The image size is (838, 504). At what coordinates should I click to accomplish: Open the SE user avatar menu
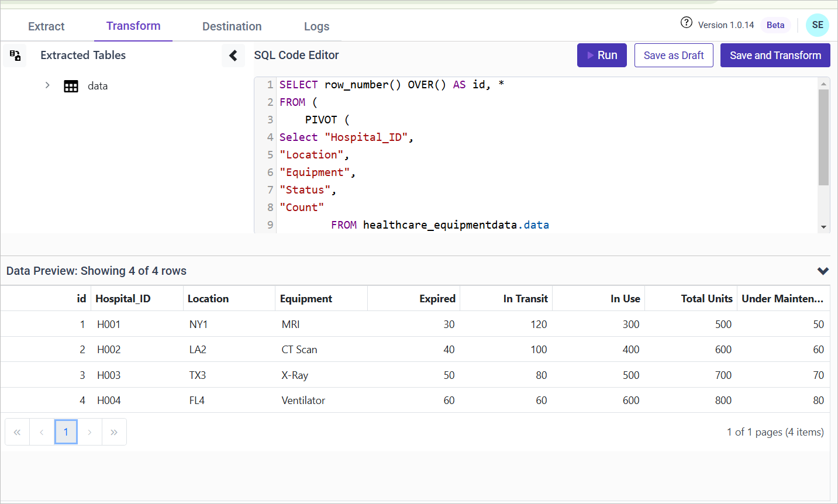pos(817,25)
